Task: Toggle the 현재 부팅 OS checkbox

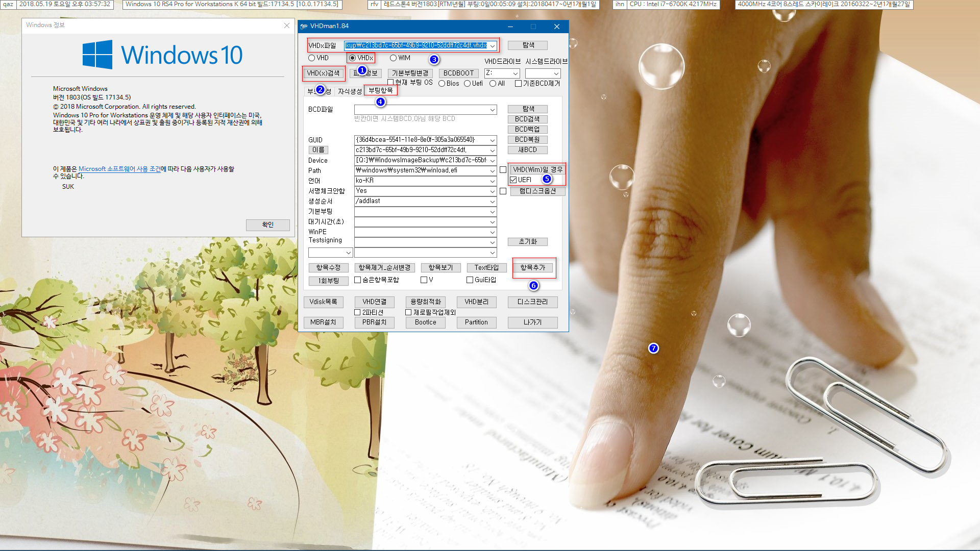Action: 390,82
